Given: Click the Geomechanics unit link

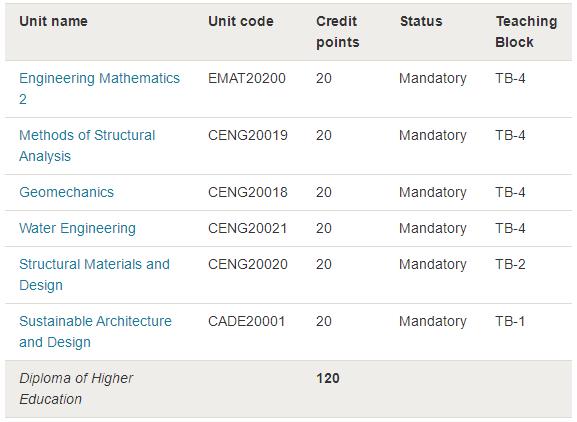Looking at the screenshot, I should tap(67, 192).
